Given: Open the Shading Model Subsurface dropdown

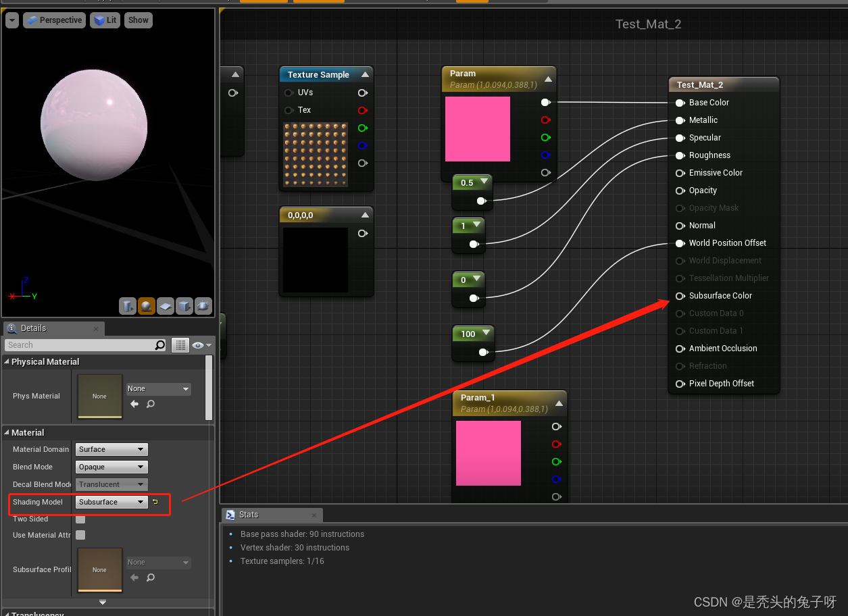Looking at the screenshot, I should pos(111,502).
